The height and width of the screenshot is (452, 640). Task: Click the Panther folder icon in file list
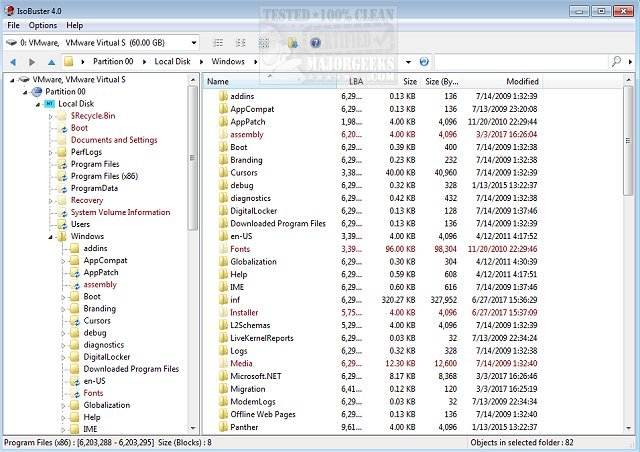click(223, 427)
